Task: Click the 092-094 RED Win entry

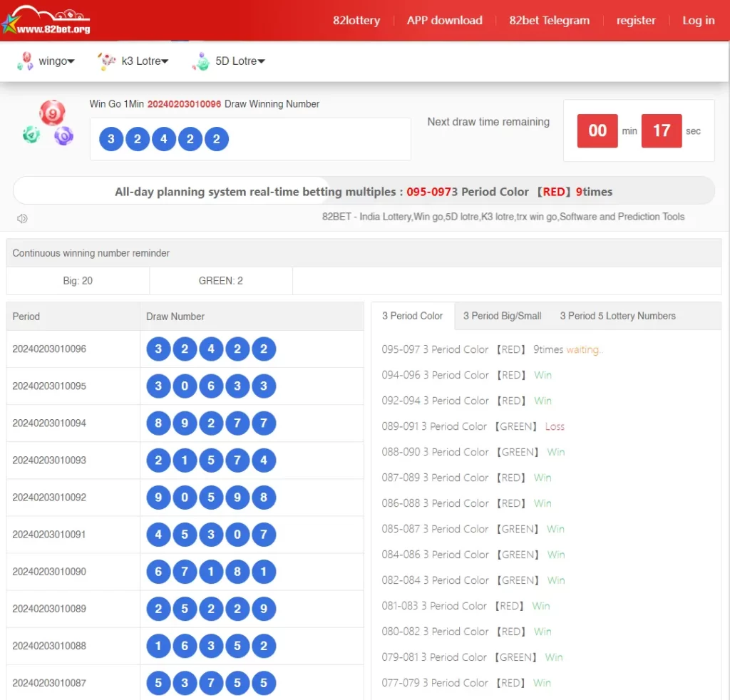Action: pos(466,401)
